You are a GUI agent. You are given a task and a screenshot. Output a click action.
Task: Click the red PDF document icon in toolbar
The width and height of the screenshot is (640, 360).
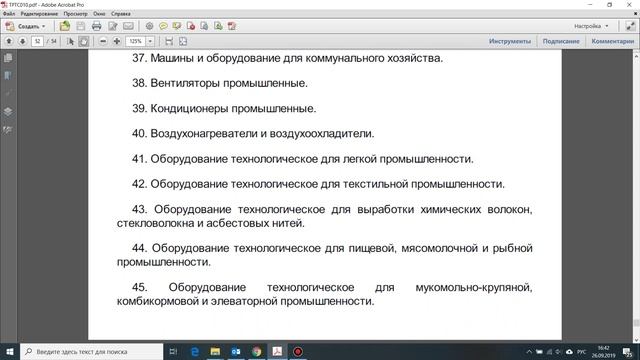(232, 27)
